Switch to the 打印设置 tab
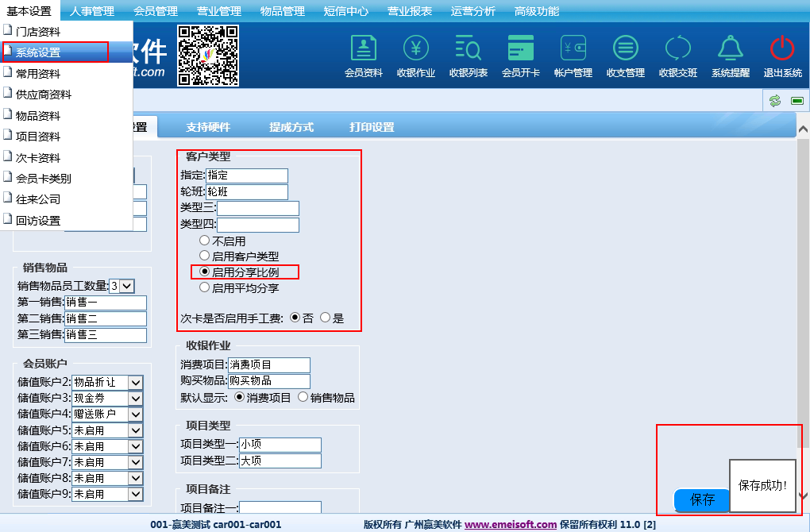This screenshot has height=532, width=810. coord(372,127)
